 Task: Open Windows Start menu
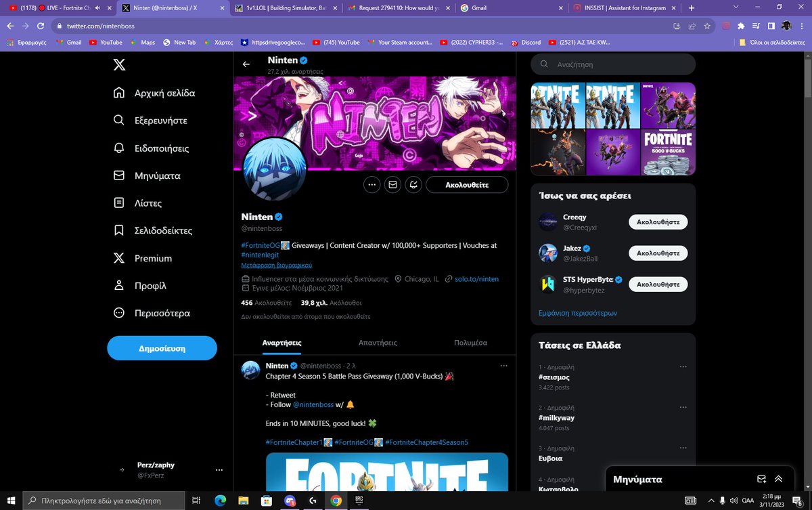(12, 501)
